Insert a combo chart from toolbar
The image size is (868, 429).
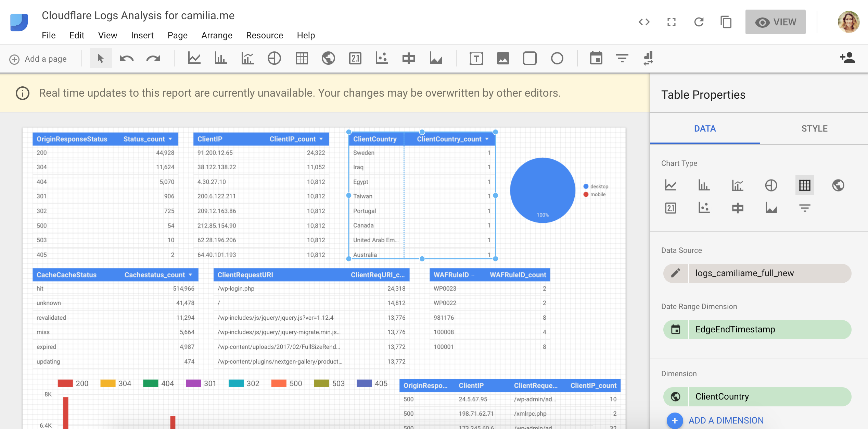(247, 58)
